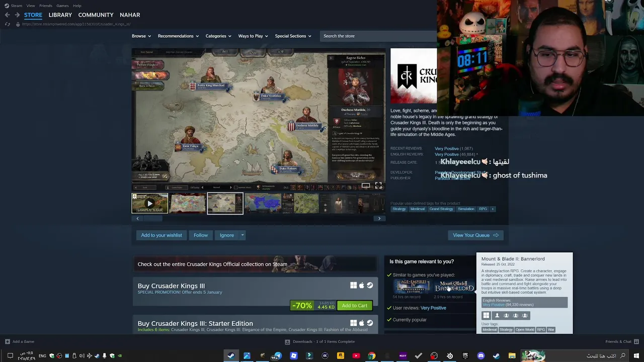The width and height of the screenshot is (644, 362).
Task: Open Roblox from the taskbar
Action: tap(294, 355)
